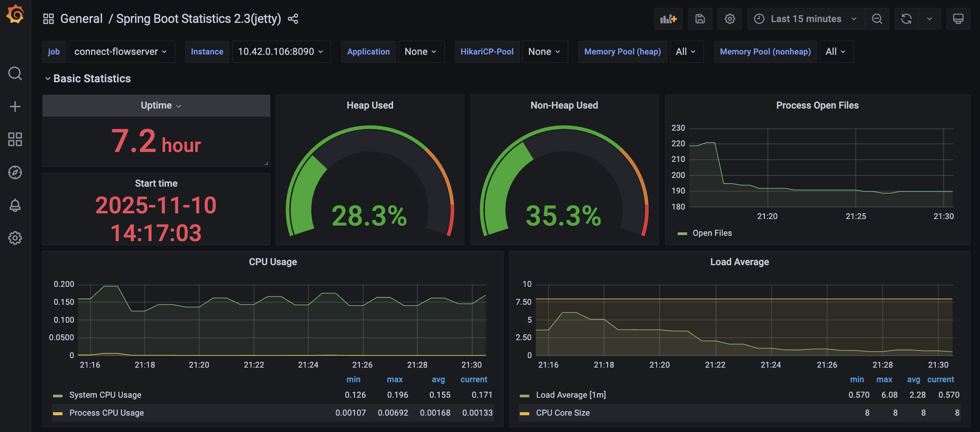Image resolution: width=980 pixels, height=432 pixels.
Task: Click Load Average max value 6.08
Action: (x=889, y=395)
